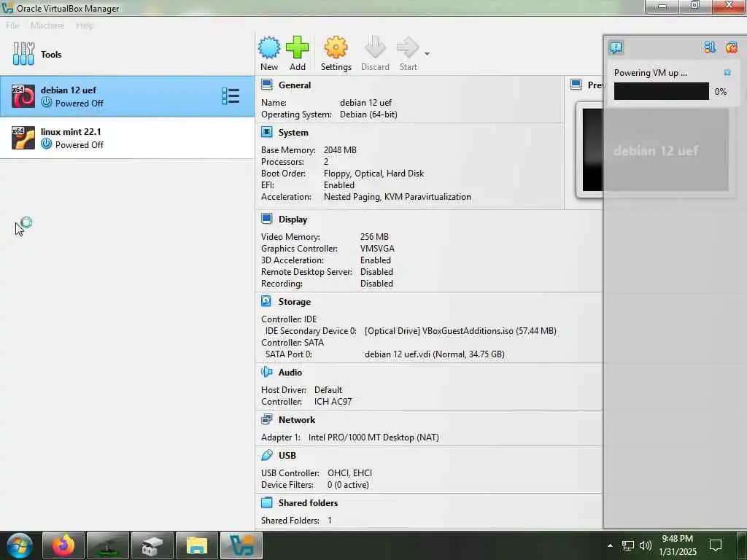Click the USB section icon
Image resolution: width=747 pixels, height=560 pixels.
click(267, 455)
